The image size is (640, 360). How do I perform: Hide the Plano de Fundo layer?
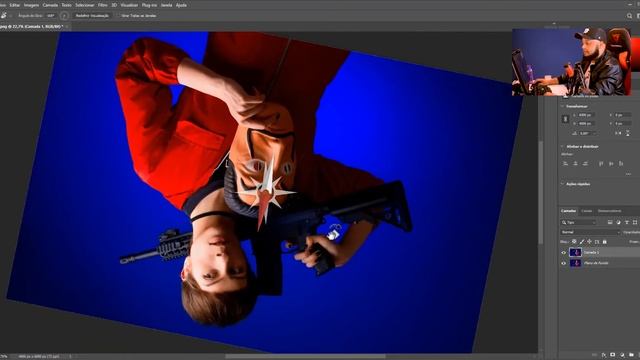tap(564, 263)
